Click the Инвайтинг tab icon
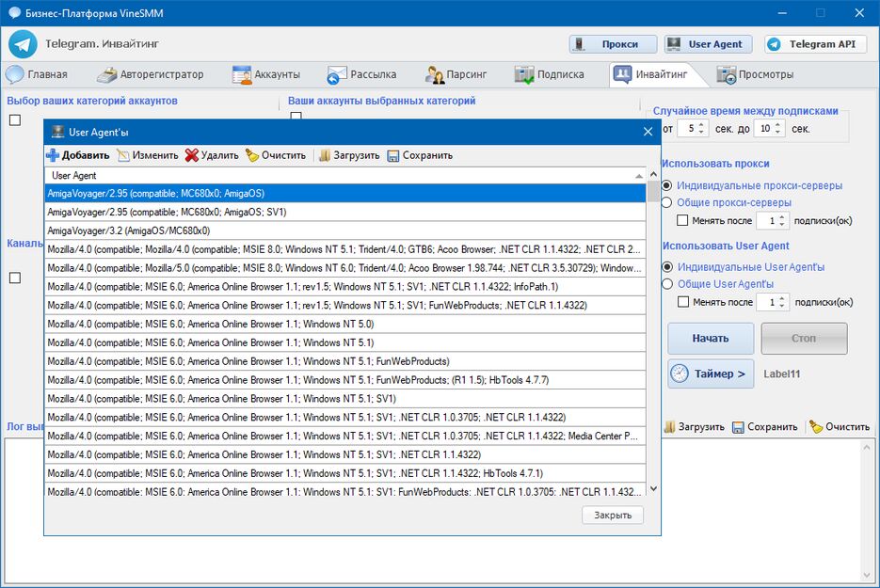This screenshot has height=588, width=880. tap(622, 74)
